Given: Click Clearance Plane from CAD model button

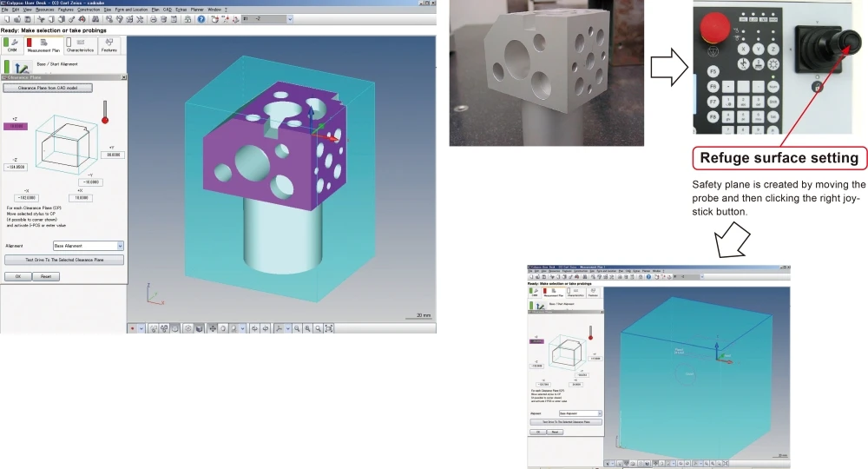Looking at the screenshot, I should point(49,88).
